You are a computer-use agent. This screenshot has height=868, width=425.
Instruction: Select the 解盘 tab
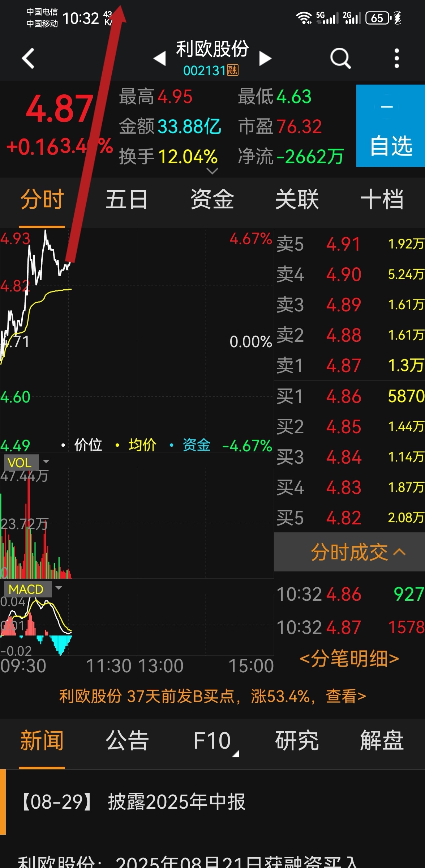[382, 741]
